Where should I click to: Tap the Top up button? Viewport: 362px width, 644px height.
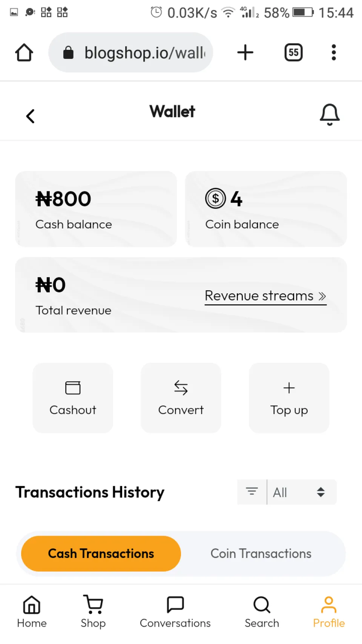click(x=289, y=398)
